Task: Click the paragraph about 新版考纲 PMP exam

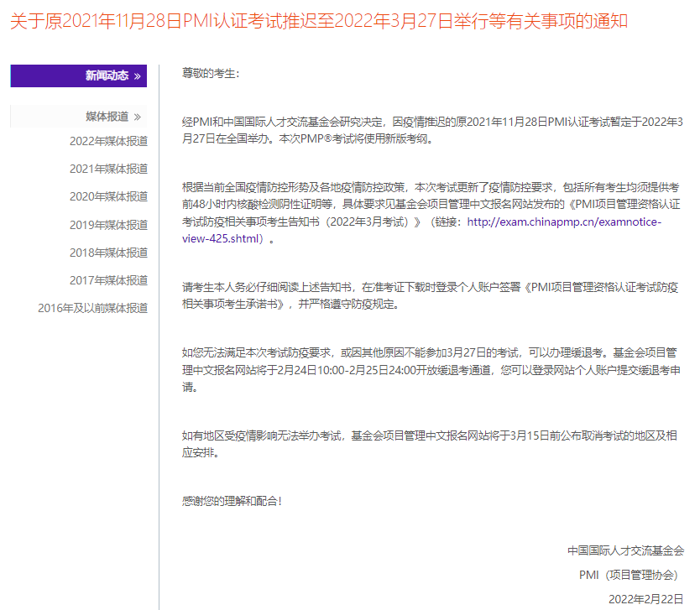Action: (x=432, y=131)
